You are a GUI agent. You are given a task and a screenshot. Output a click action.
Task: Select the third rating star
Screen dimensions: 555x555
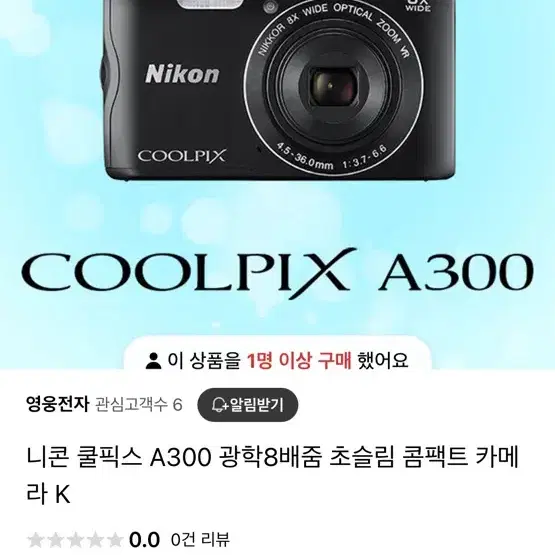(75, 540)
